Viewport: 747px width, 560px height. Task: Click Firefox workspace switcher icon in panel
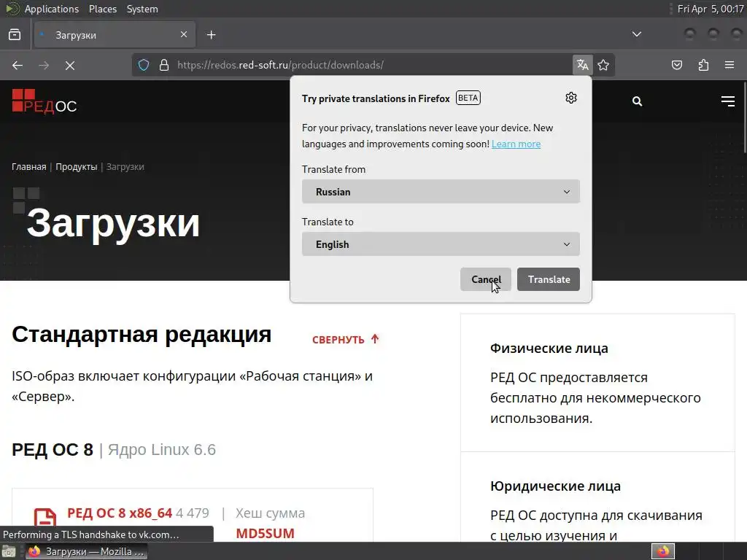tap(663, 551)
